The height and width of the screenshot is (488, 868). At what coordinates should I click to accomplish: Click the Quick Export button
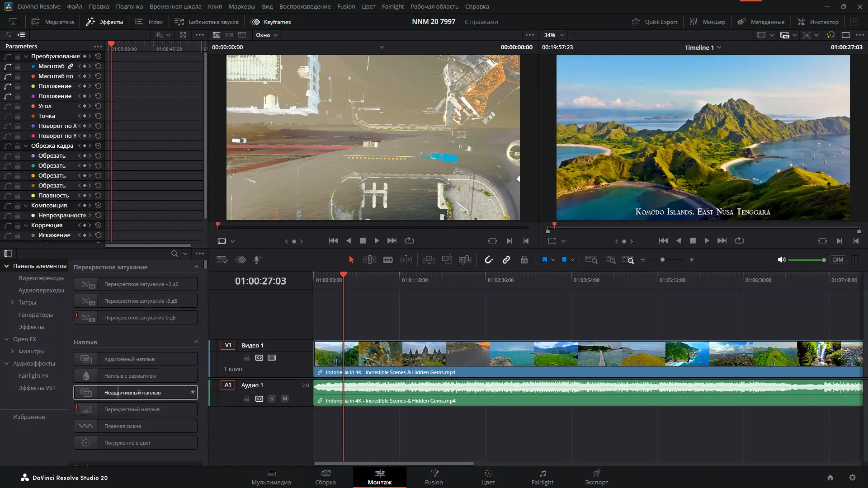point(655,22)
